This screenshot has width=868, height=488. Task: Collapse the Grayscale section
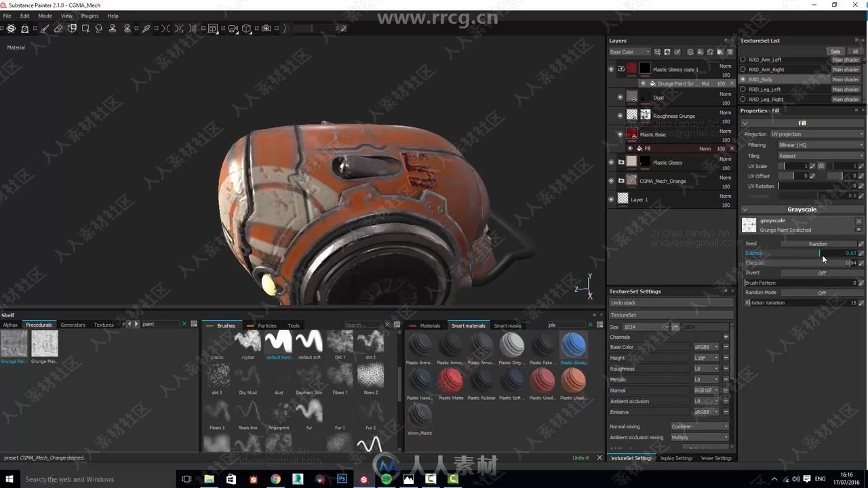click(x=745, y=209)
